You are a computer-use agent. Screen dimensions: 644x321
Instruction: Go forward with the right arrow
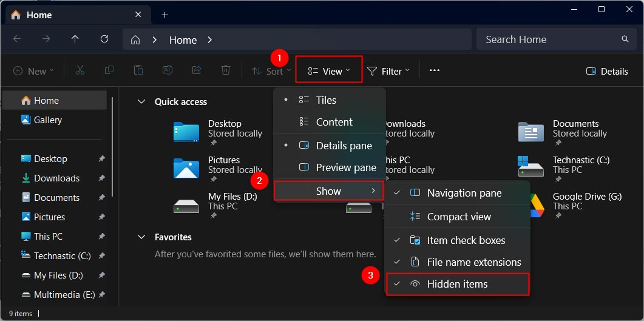pos(46,39)
